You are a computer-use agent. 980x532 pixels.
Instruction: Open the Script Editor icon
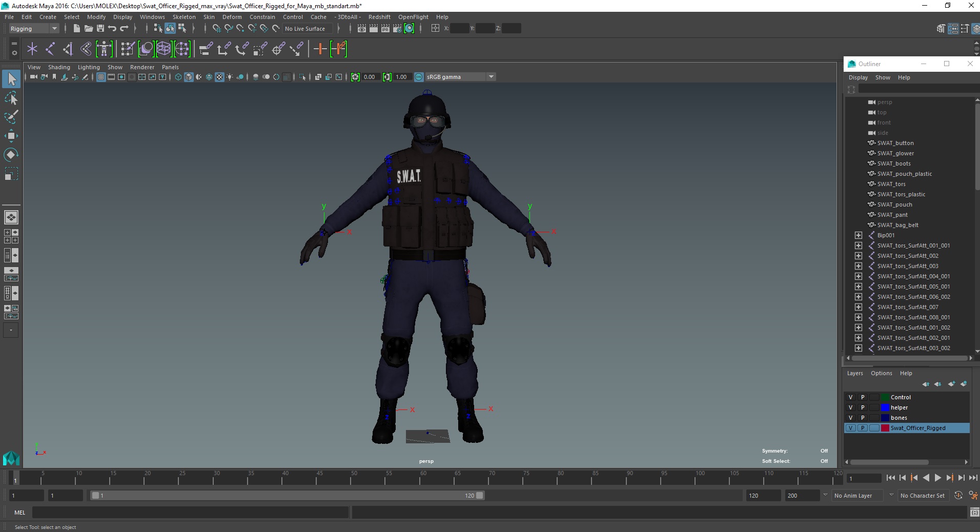pyautogui.click(x=974, y=512)
